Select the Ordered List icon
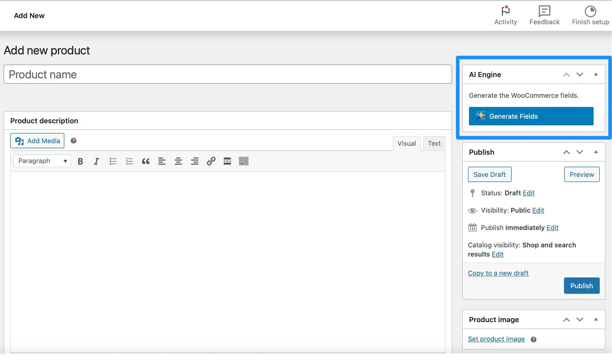 click(129, 161)
